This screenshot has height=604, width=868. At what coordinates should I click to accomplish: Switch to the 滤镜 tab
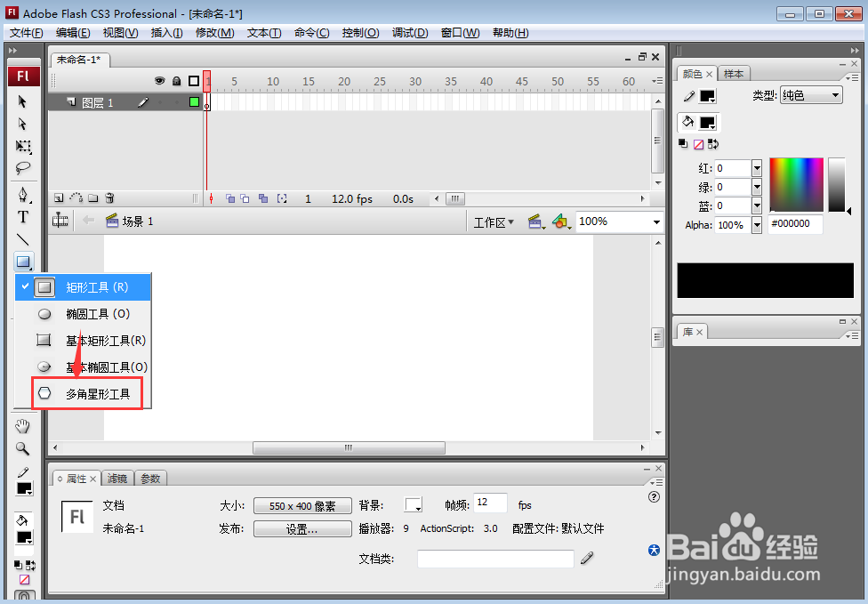(117, 479)
